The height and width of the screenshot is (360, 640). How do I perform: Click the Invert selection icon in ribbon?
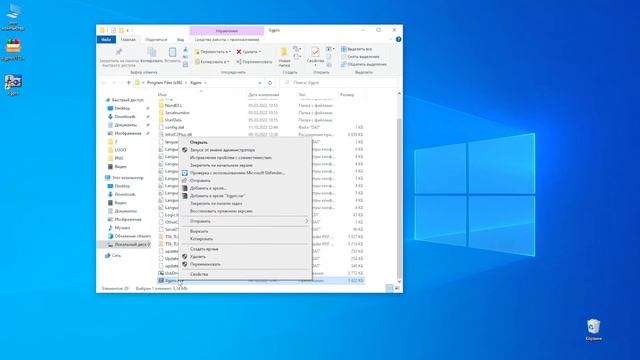pos(344,64)
